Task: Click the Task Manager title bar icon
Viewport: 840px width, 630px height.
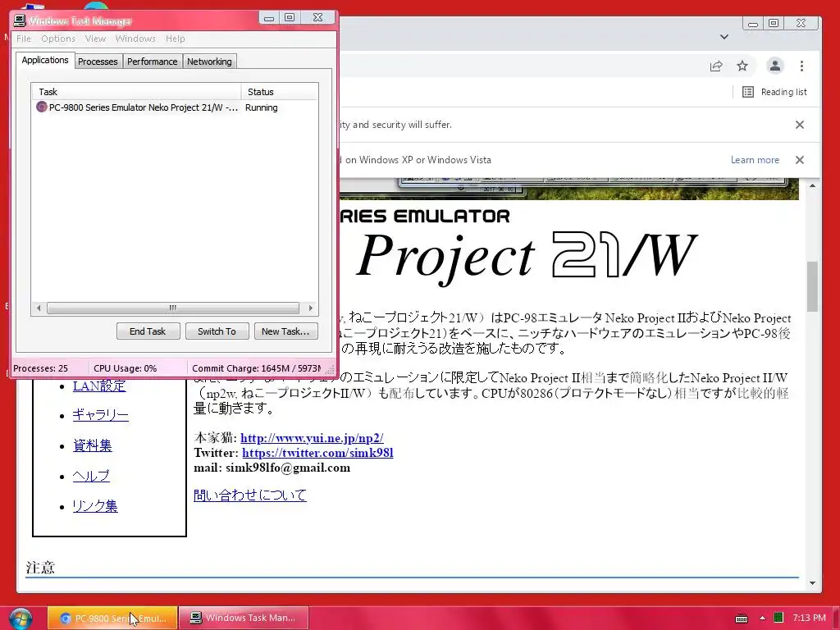Action: click(x=20, y=21)
